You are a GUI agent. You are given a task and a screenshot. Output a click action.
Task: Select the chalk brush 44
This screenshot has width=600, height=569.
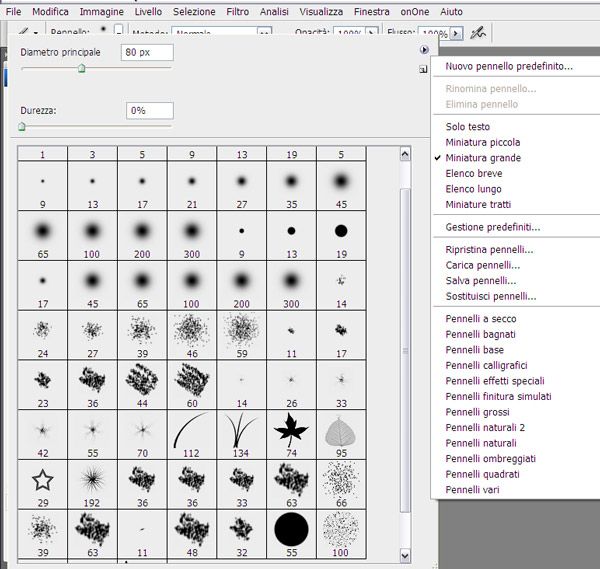142,385
